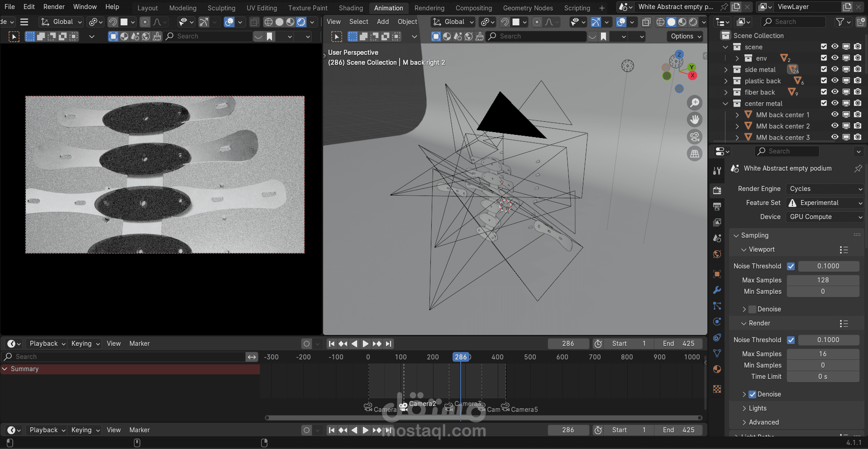Open the Scene properties tab
Screen dimensions: 868x449
pyautogui.click(x=717, y=238)
